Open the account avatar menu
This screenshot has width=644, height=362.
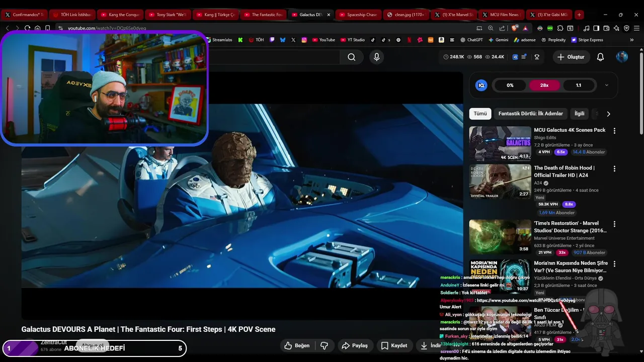click(622, 57)
